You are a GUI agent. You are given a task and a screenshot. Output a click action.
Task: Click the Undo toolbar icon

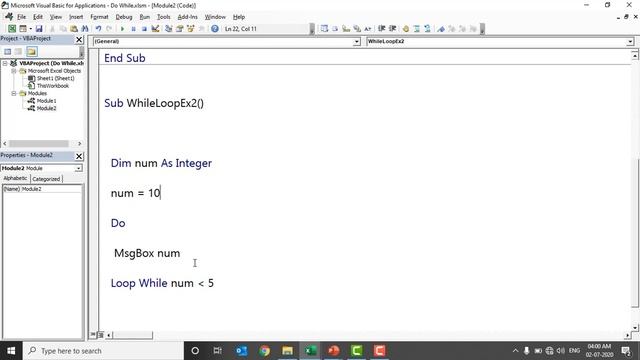98,29
